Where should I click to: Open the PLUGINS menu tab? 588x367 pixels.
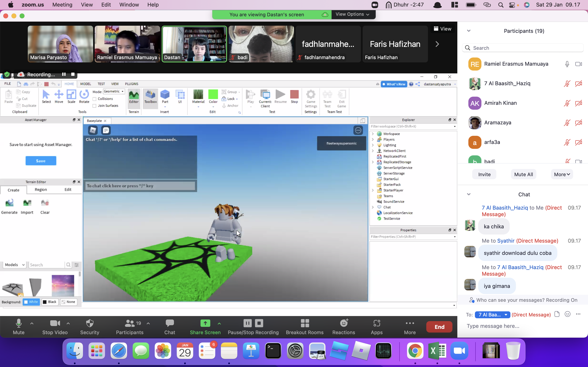coord(132,84)
